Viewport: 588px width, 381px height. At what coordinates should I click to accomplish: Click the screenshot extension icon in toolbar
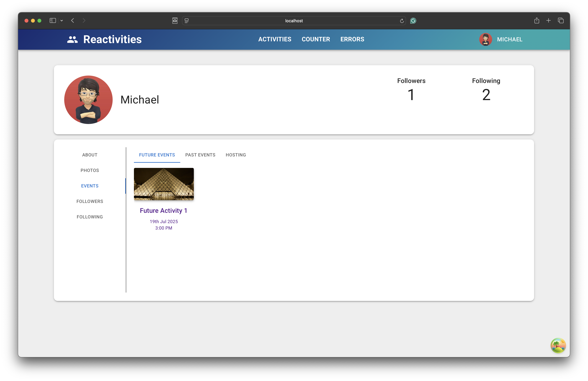(175, 21)
